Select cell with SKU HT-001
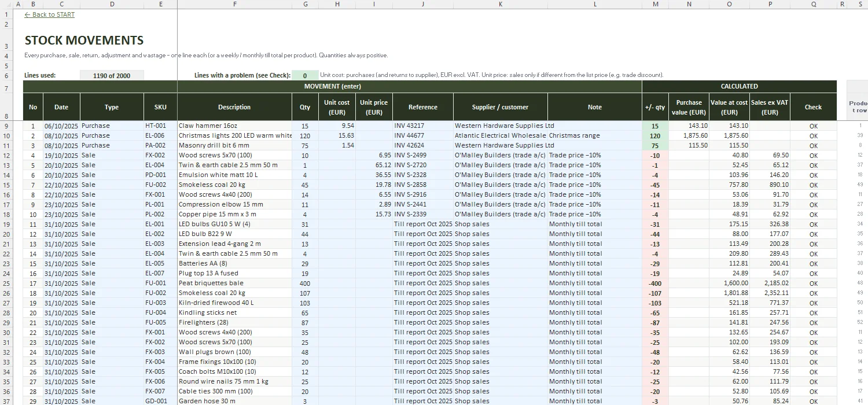This screenshot has height=405, width=868. [x=160, y=126]
